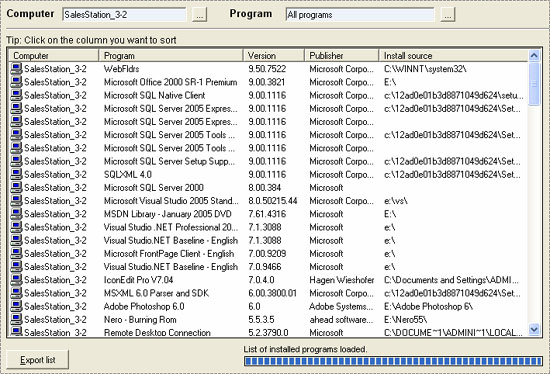Screen dimensions: 550x374
Task: Click the loading progress bar
Action: click(x=393, y=361)
